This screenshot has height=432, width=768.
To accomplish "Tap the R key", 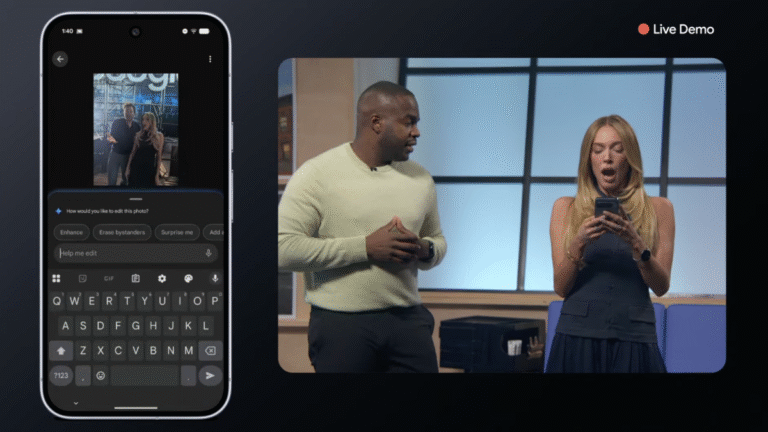I will tap(110, 301).
